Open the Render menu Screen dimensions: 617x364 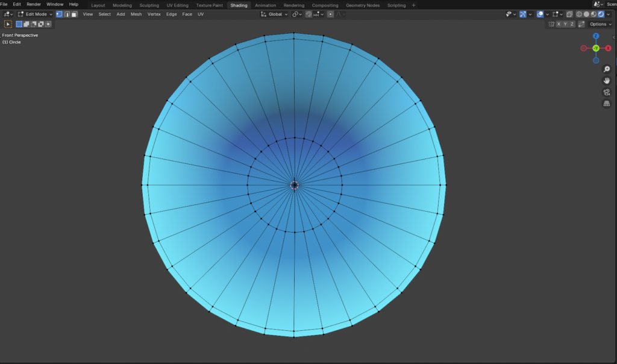tap(34, 4)
